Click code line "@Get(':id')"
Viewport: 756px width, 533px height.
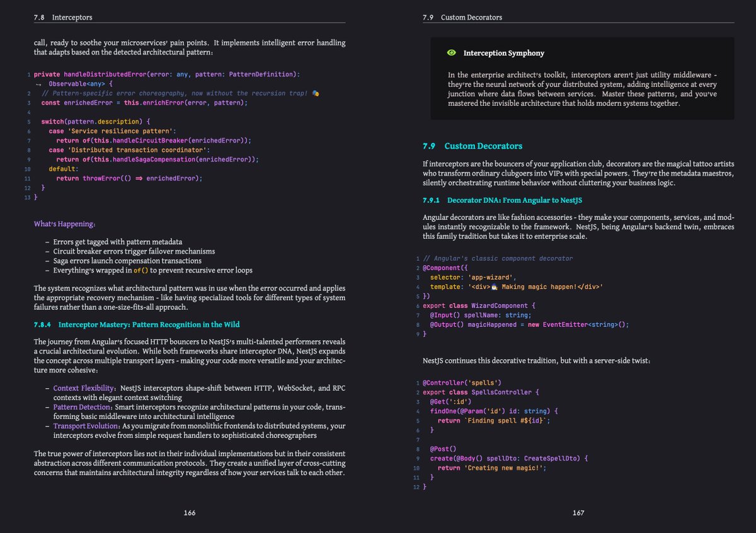(x=450, y=401)
